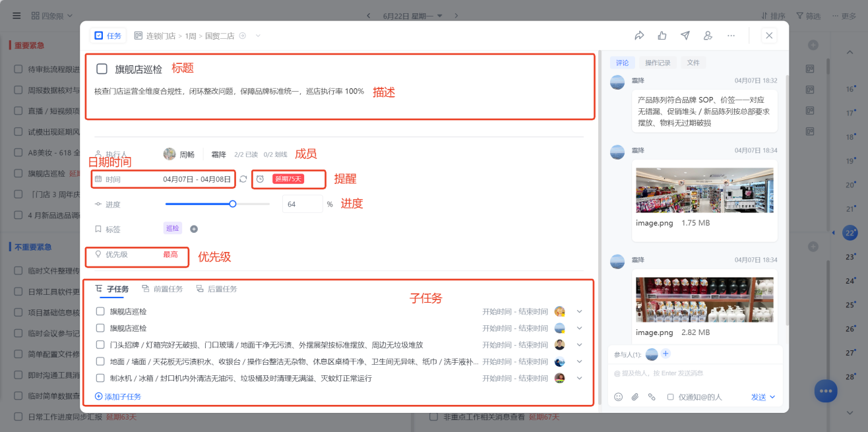Image resolution: width=868 pixels, height=432 pixels.
Task: Check the background 日常工作进度同步汇报 checkbox
Action: 18,417
